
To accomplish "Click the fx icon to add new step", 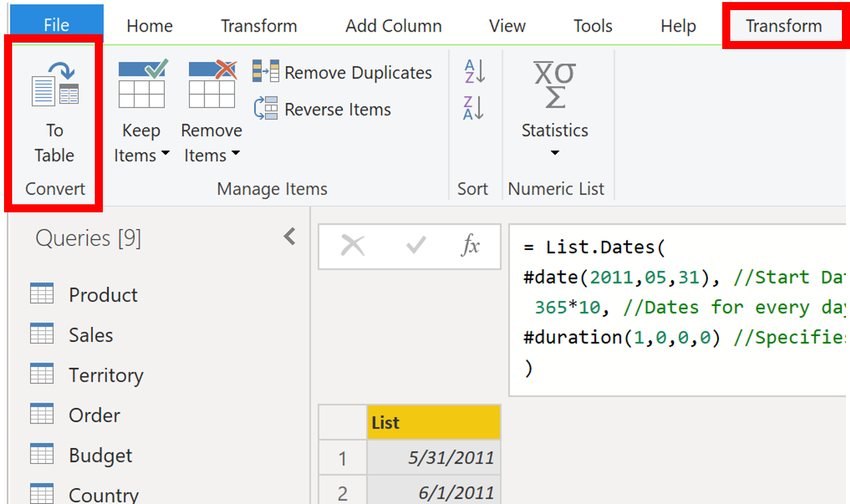I will (x=471, y=247).
